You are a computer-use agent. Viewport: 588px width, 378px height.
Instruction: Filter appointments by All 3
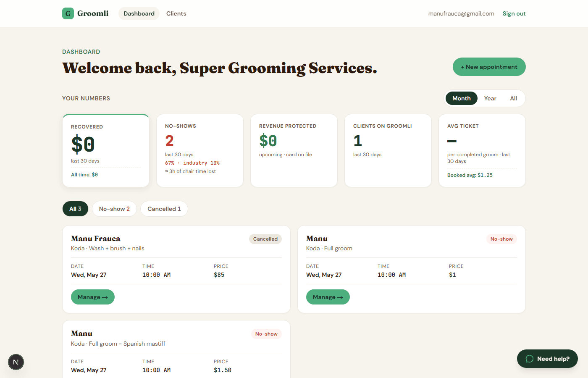tap(75, 209)
